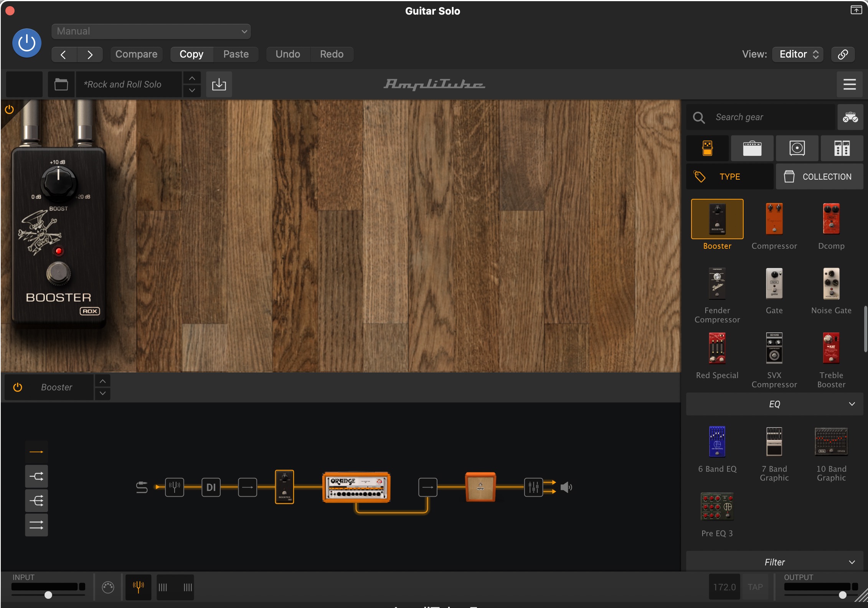The height and width of the screenshot is (608, 868).
Task: Select the Treble Booster pedal
Action: [831, 348]
